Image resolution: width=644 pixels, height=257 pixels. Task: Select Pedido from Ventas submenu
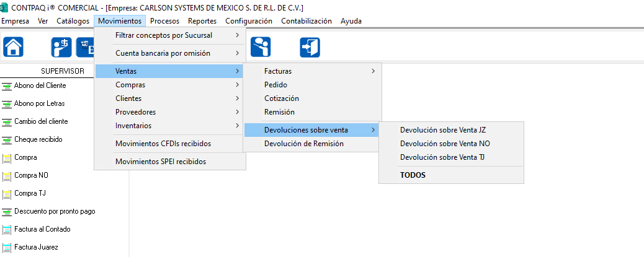click(313, 85)
